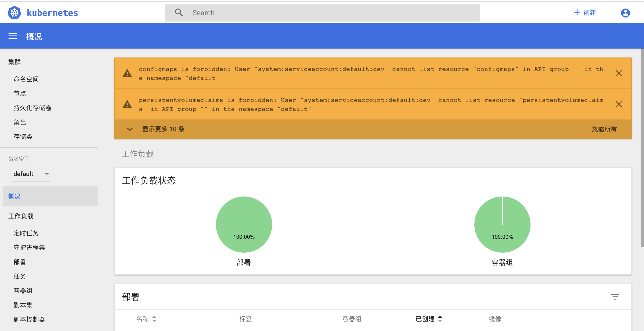The height and width of the screenshot is (331, 644).
Task: Open 持久化存储卷 sidebar item
Action: (x=32, y=108)
